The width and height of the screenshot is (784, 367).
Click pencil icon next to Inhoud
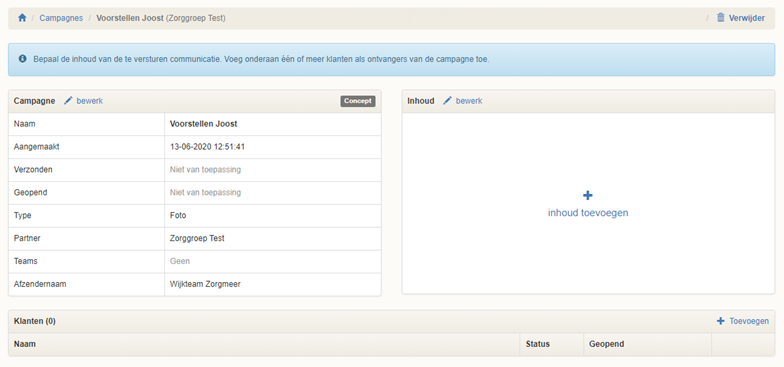(448, 100)
